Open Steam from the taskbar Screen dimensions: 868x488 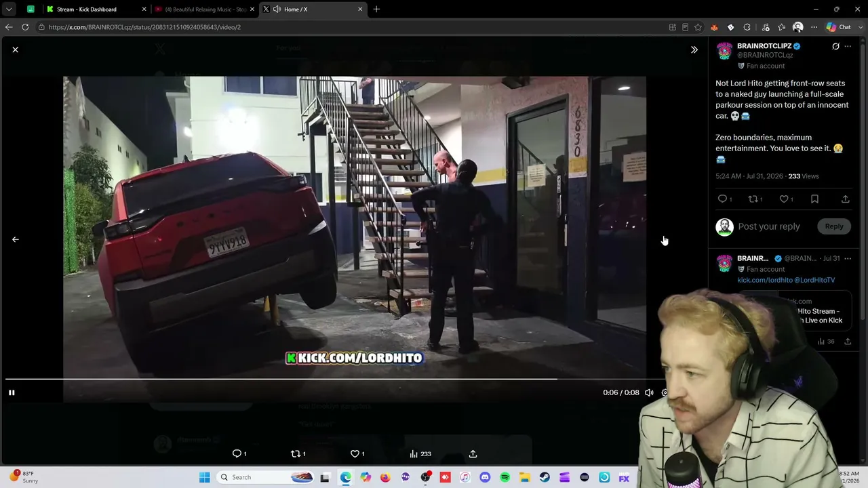545,477
